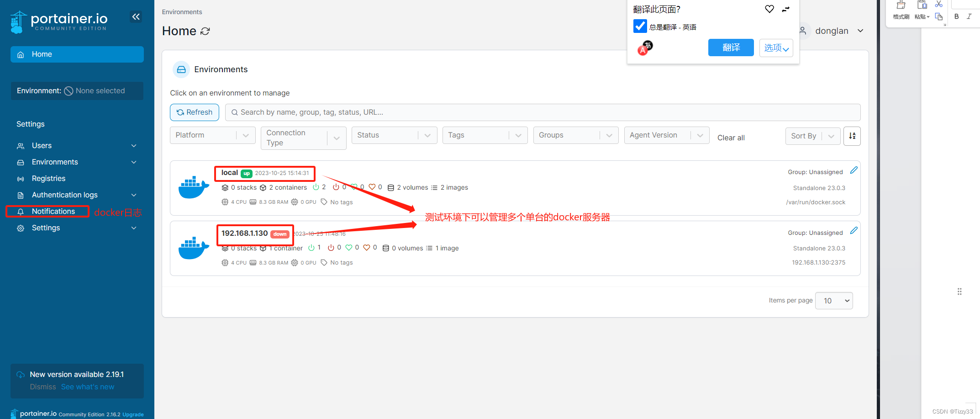
Task: Click the translate language icon in the popup
Action: (645, 48)
